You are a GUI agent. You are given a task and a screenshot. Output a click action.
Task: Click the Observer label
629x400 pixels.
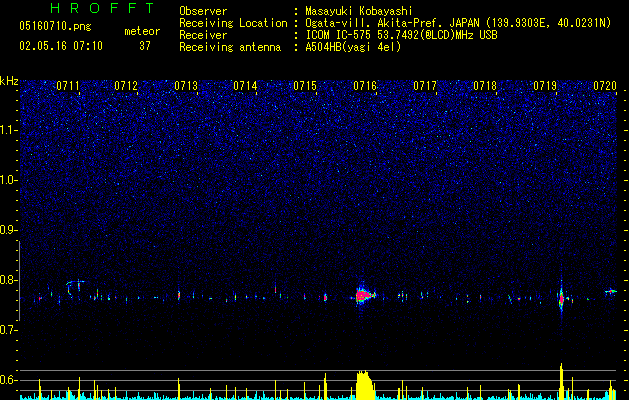point(203,11)
